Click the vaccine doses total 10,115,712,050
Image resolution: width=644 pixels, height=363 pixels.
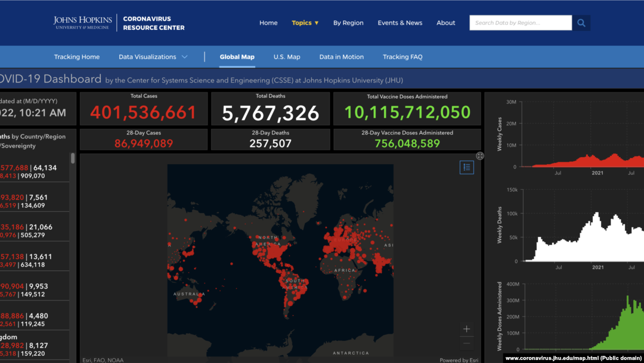407,112
